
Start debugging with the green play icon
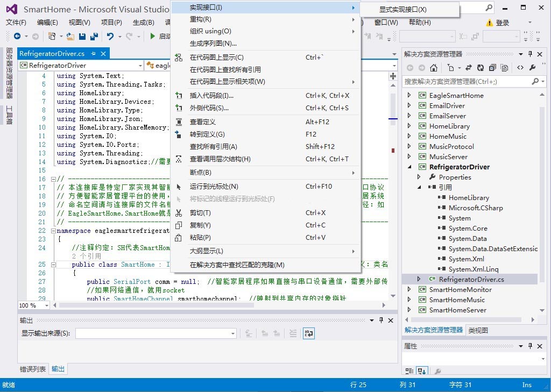[152, 36]
